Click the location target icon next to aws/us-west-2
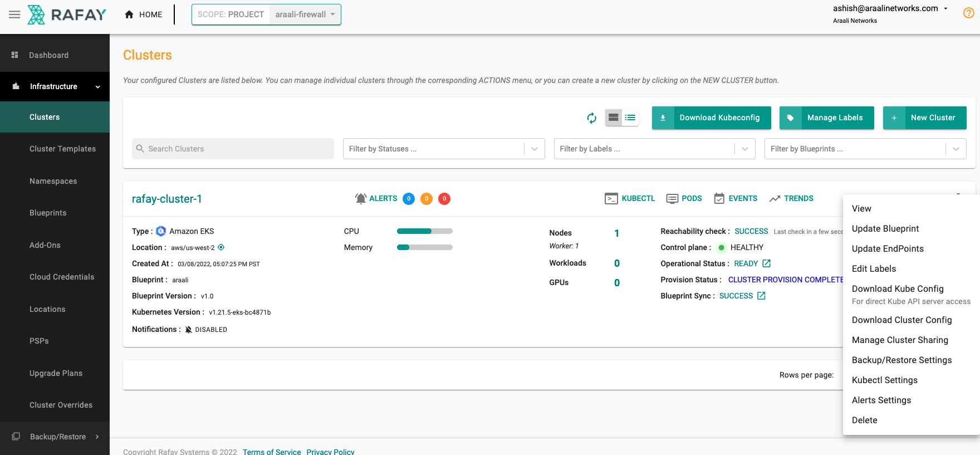980x455 pixels. click(221, 247)
